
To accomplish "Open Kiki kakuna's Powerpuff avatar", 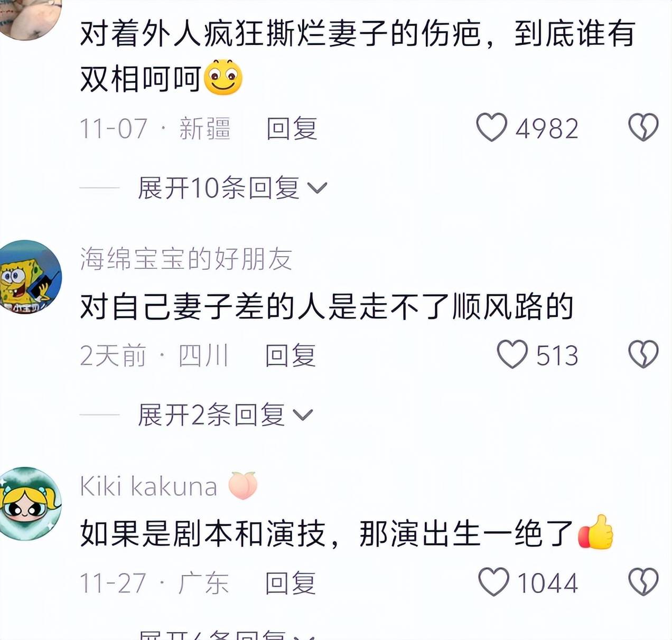I will pyautogui.click(x=30, y=504).
